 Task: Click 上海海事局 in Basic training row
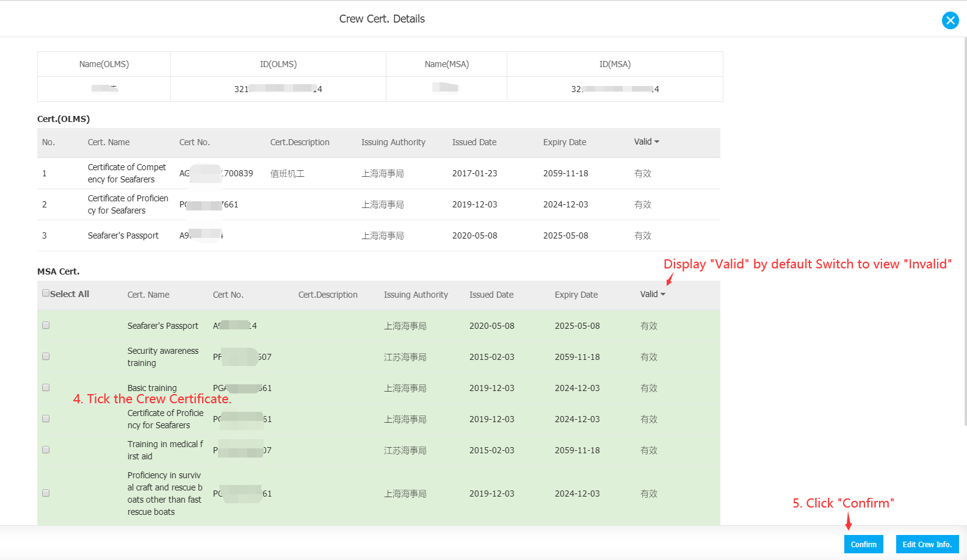click(405, 388)
